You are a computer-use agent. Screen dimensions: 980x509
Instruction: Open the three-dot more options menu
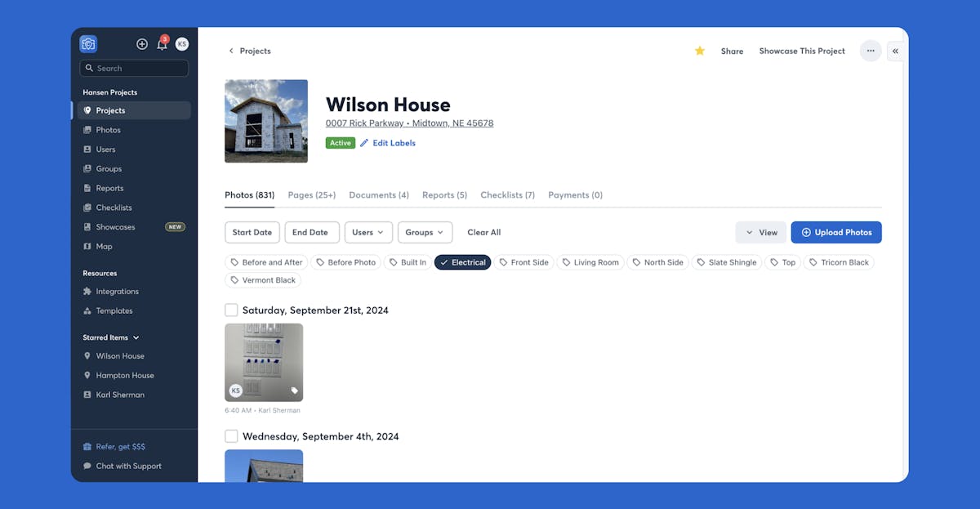pos(871,51)
